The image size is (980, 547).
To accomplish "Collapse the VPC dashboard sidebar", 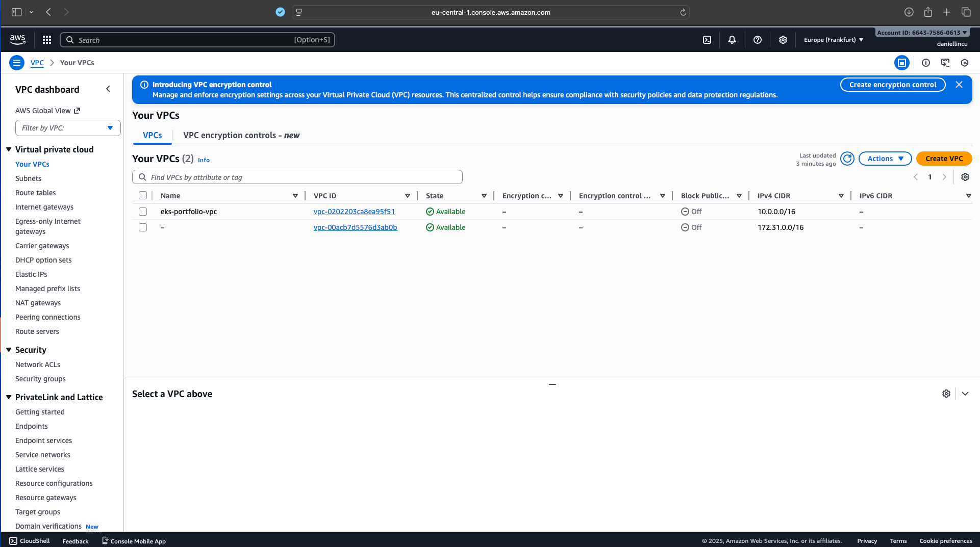I will (108, 89).
